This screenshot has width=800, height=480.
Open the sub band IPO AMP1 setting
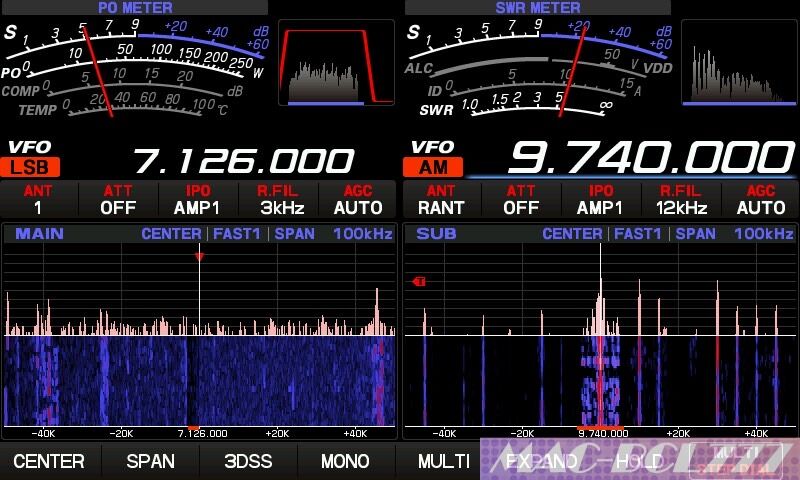601,199
